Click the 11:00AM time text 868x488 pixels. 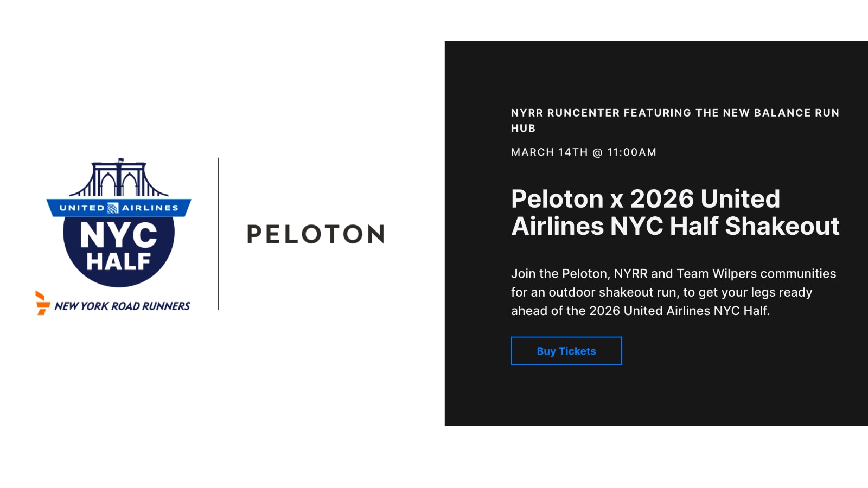[632, 152]
